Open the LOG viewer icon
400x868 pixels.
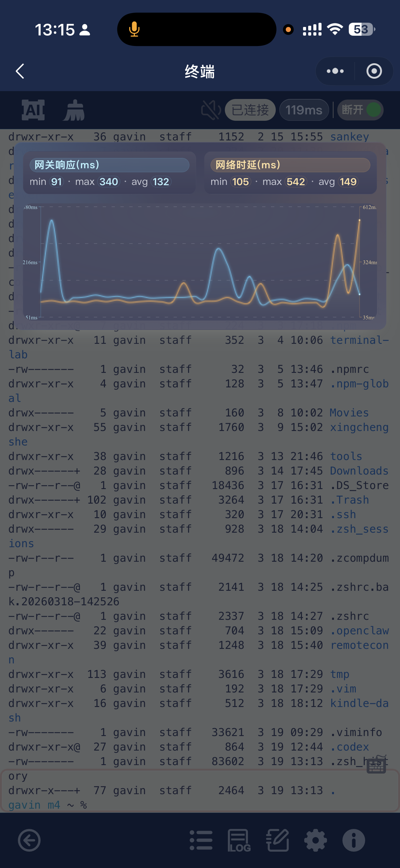click(x=239, y=840)
